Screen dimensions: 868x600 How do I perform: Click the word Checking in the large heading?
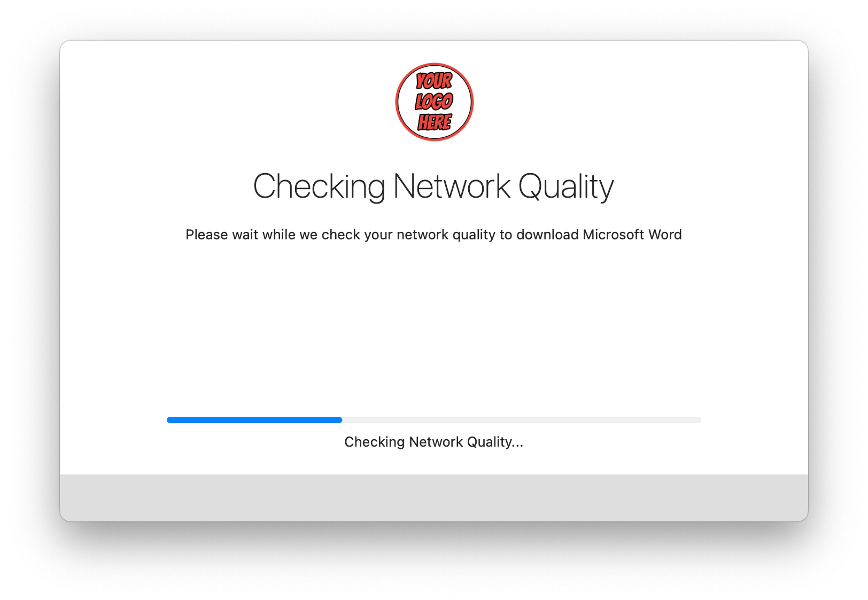(319, 186)
